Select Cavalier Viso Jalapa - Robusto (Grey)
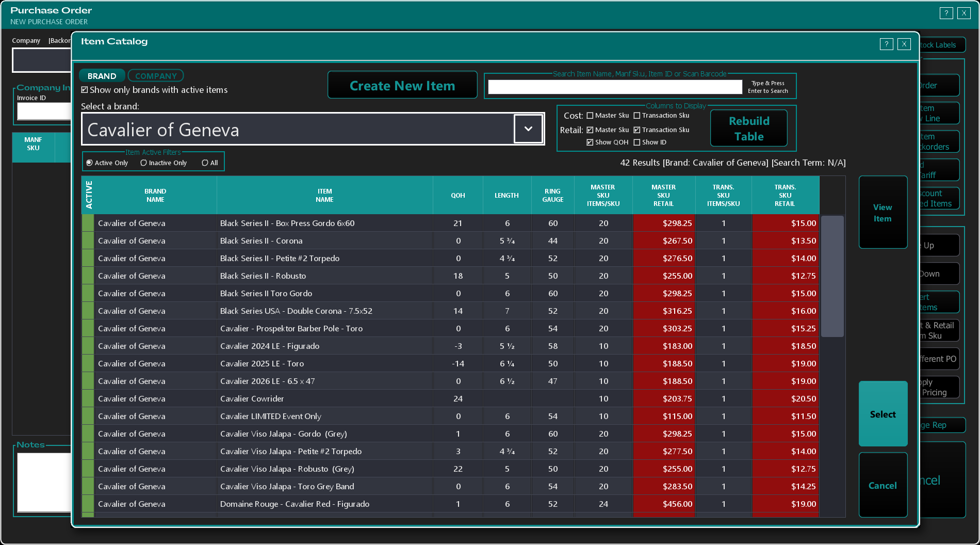The image size is (980, 545). coord(450,469)
